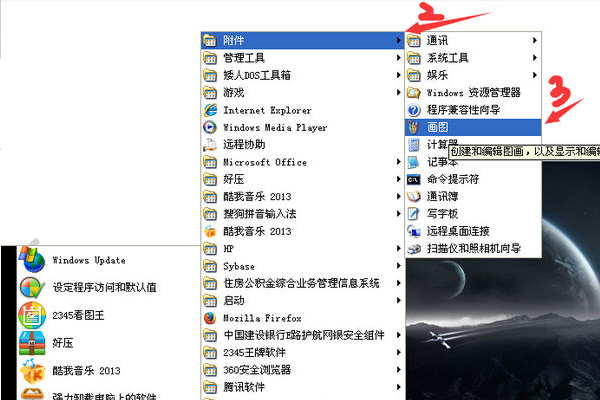Expand the 矮人DOS工具箱 submenu arrow
The width and height of the screenshot is (600, 400).
point(398,75)
